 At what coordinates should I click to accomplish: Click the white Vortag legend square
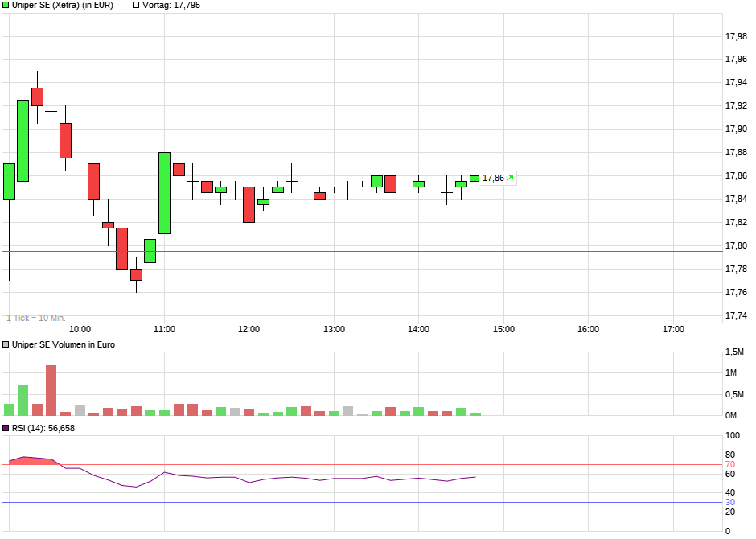[x=136, y=6]
